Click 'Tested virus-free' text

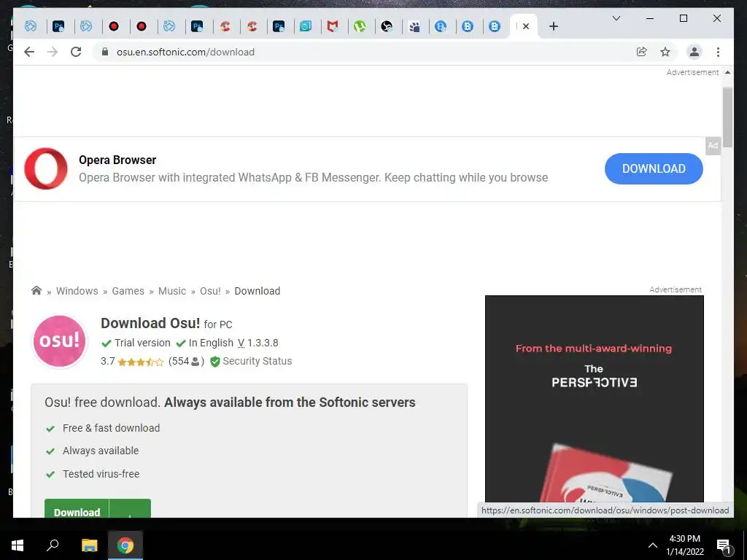pyautogui.click(x=101, y=474)
